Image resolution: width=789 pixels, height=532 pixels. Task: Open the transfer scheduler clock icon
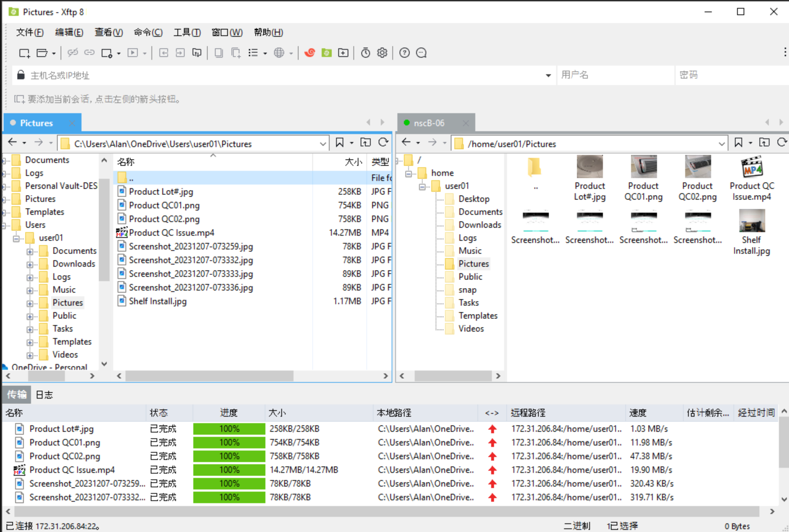366,53
